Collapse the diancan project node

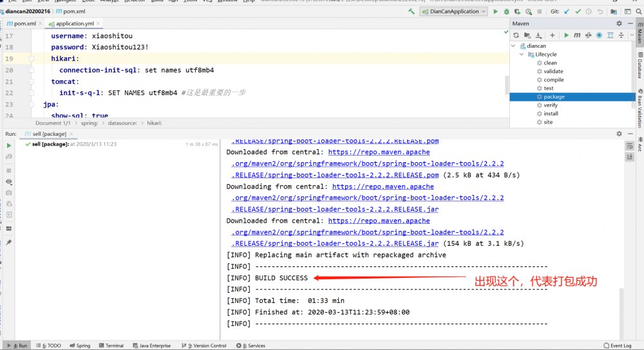click(x=514, y=46)
